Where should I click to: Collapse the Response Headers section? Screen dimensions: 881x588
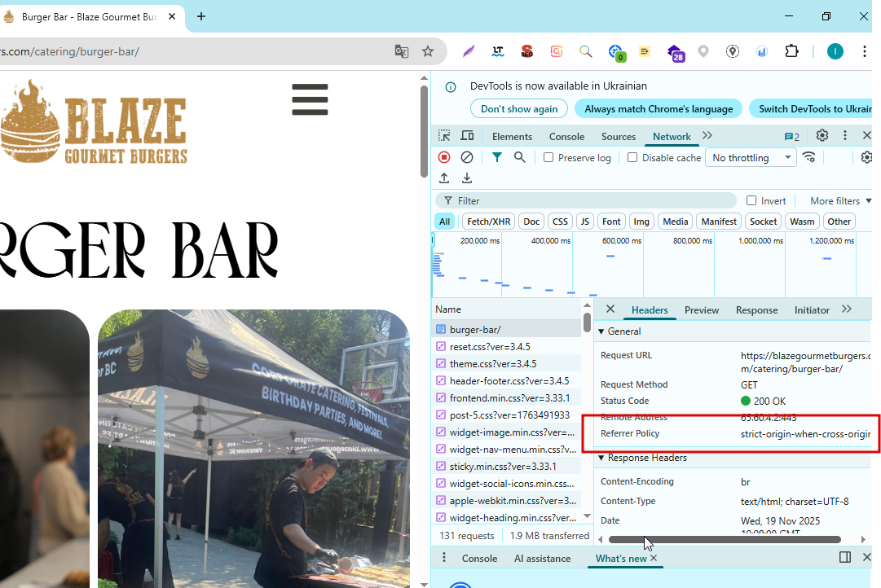pos(643,458)
